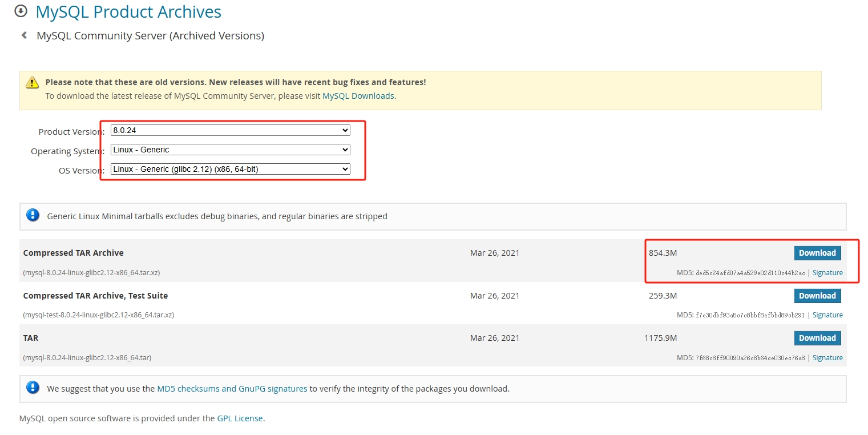Click MD5 hash ded5c24afd07a4a529e02d110c44b2ac
This screenshot has width=868, height=435.
pos(750,273)
